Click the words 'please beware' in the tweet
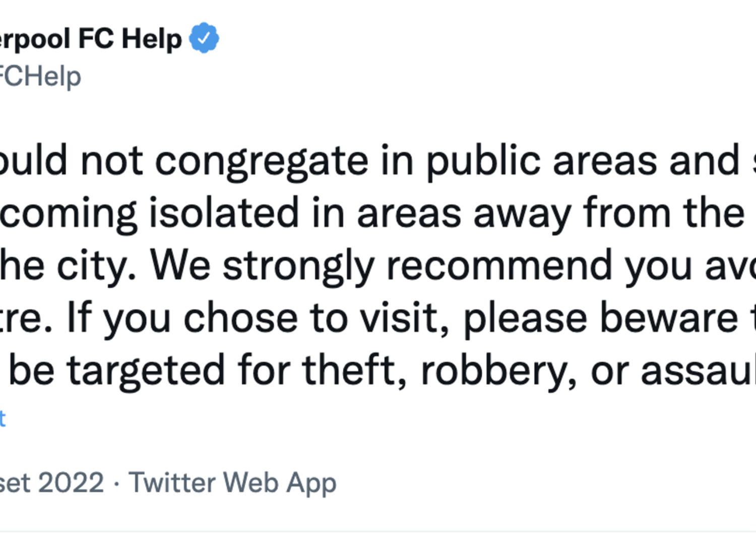This screenshot has height=534, width=756. tap(601, 318)
